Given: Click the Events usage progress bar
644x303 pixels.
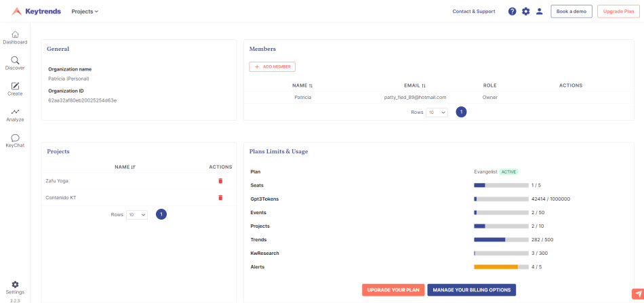Looking at the screenshot, I should click(501, 213).
